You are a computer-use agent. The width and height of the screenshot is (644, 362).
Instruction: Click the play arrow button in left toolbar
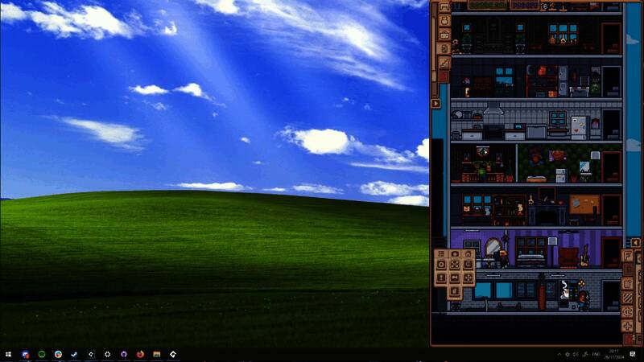(436, 103)
